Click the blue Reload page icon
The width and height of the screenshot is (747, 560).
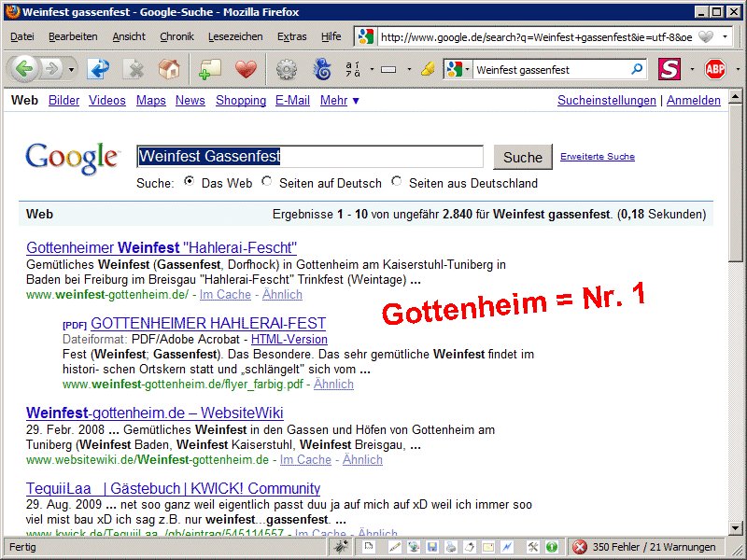(x=98, y=69)
